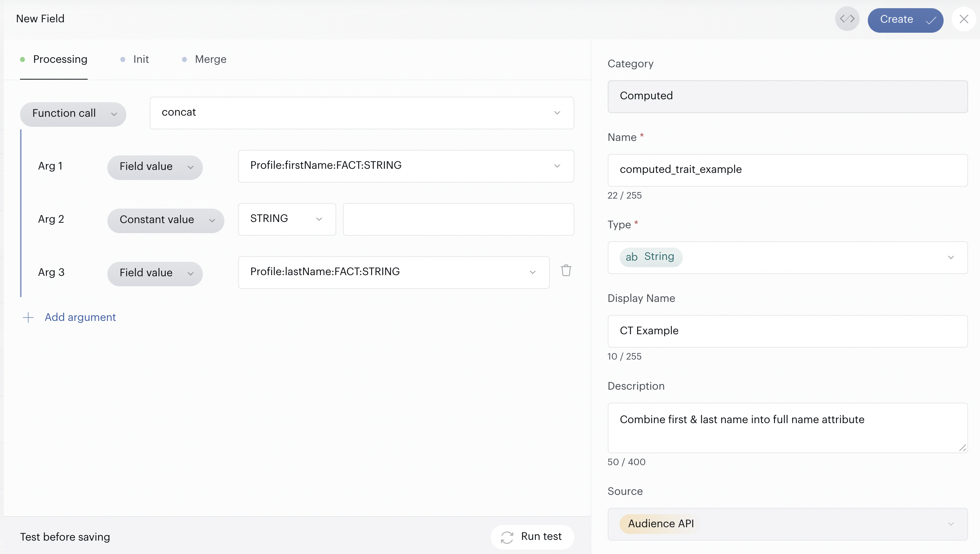This screenshot has height=554, width=980.
Task: Open the code view icon
Action: tap(847, 19)
